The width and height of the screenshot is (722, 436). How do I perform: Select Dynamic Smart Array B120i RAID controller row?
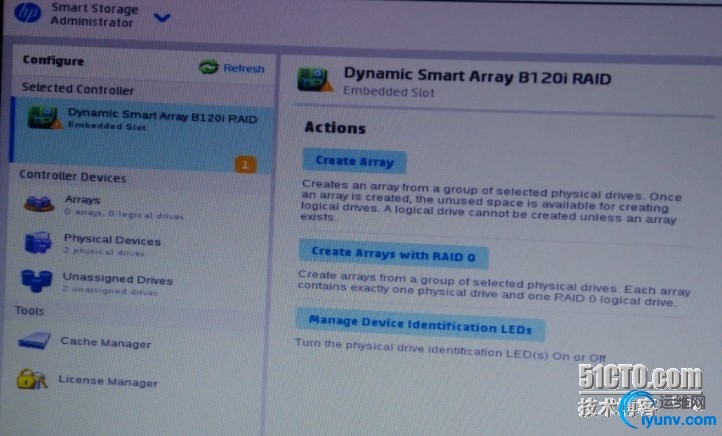tap(142, 135)
